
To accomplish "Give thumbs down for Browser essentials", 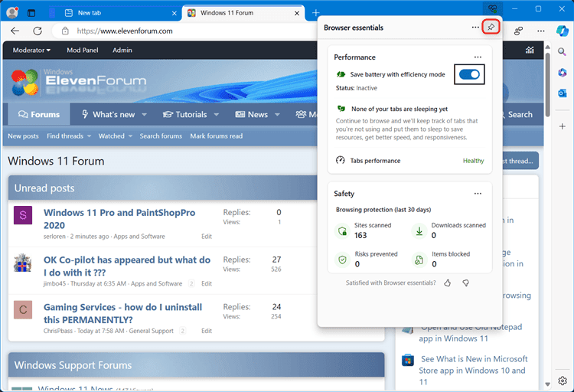I will (465, 283).
